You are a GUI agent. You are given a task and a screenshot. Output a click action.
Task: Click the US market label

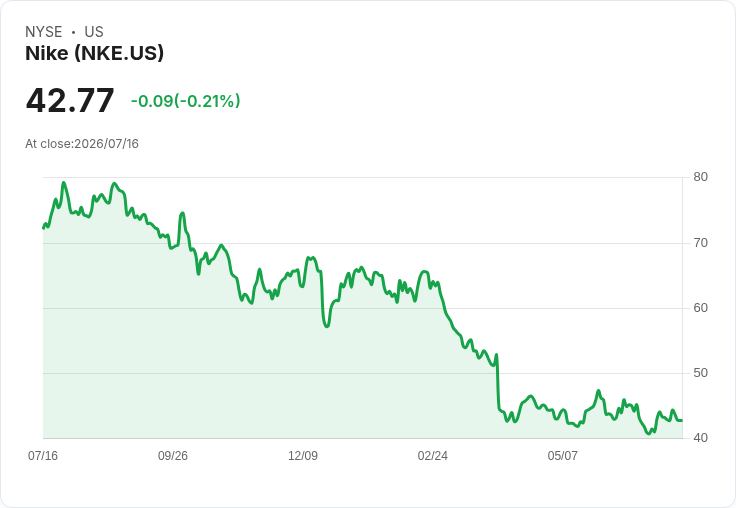(x=94, y=31)
